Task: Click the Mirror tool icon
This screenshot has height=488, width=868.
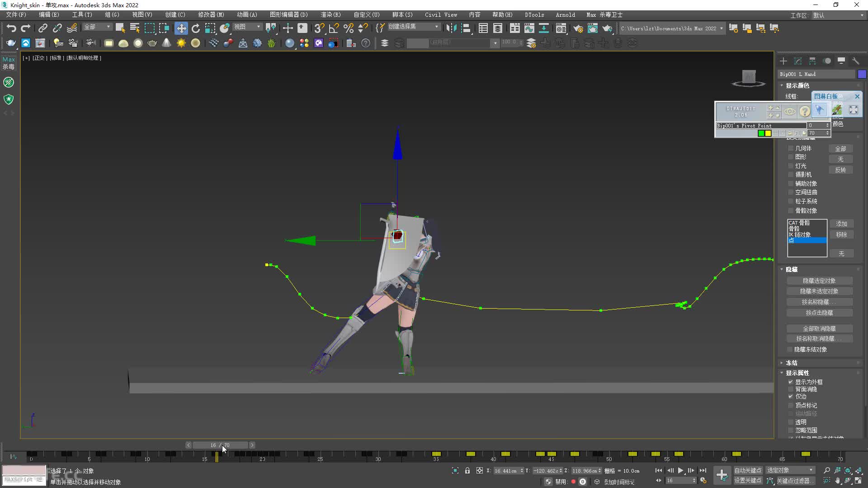Action: tap(451, 28)
